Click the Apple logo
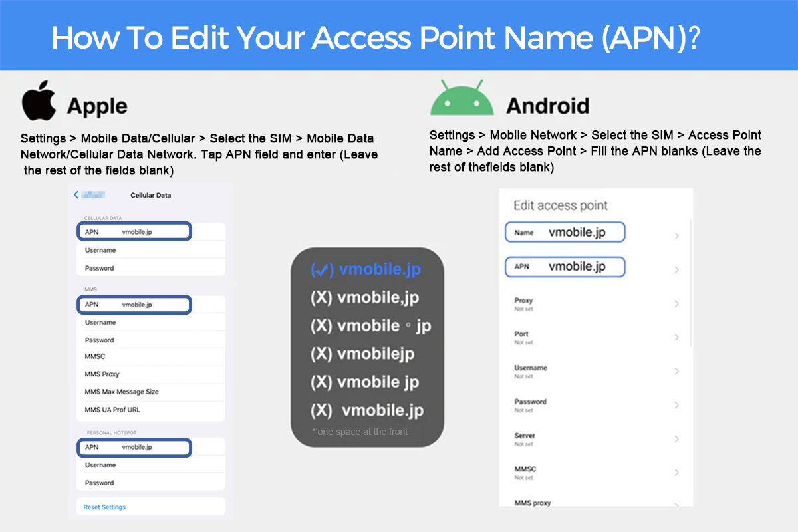Viewport: 798px width, 532px height. [x=39, y=100]
